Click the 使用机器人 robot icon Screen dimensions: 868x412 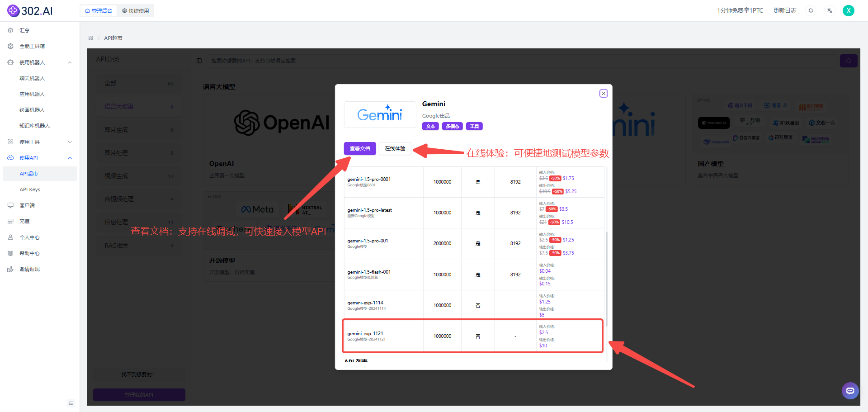click(10, 62)
